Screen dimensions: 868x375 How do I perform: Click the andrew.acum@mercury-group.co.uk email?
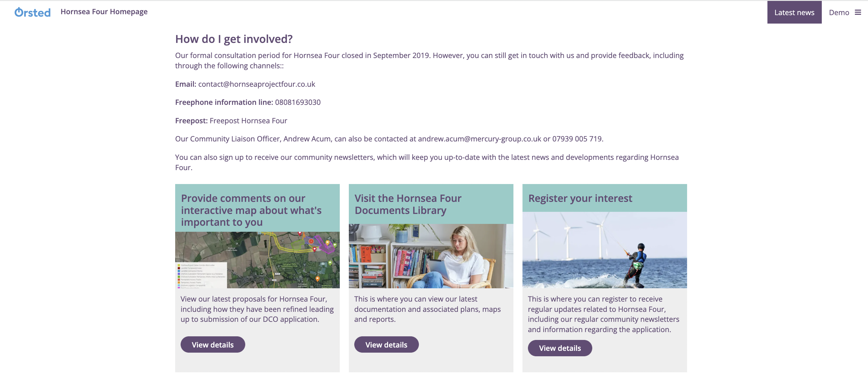point(479,139)
